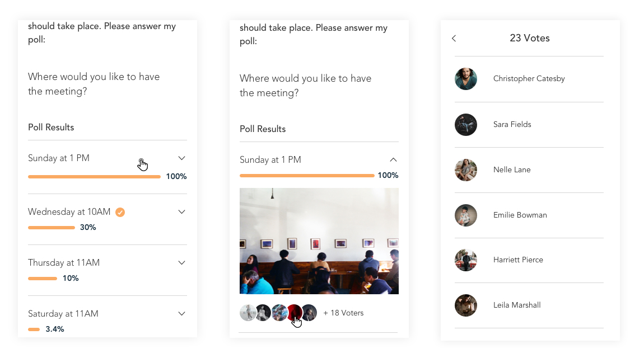The height and width of the screenshot is (358, 644).
Task: Click Emilie Bowman's avatar
Action: click(466, 215)
